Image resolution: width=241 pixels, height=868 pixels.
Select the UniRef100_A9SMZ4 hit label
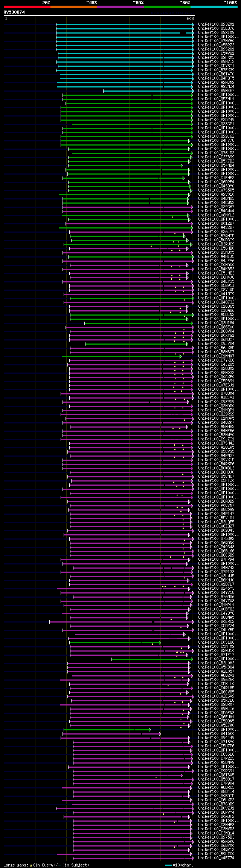pos(216,87)
